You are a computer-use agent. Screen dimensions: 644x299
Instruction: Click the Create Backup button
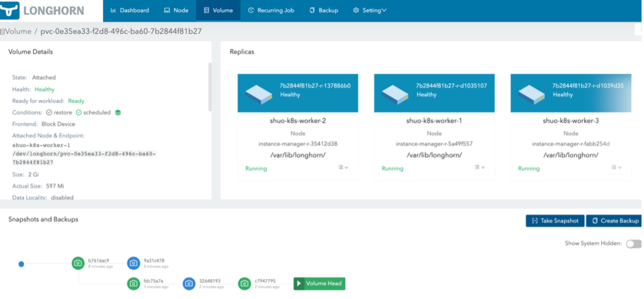coord(615,220)
